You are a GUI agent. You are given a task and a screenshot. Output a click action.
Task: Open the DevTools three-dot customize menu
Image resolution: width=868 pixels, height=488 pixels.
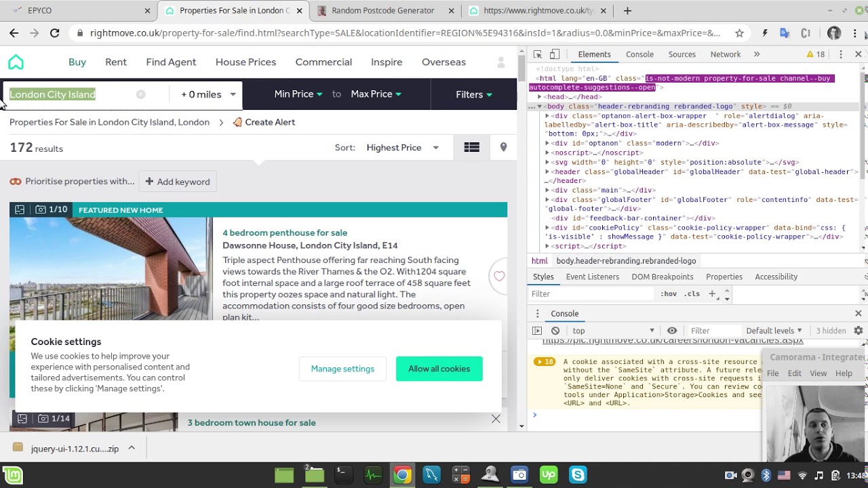coord(841,54)
